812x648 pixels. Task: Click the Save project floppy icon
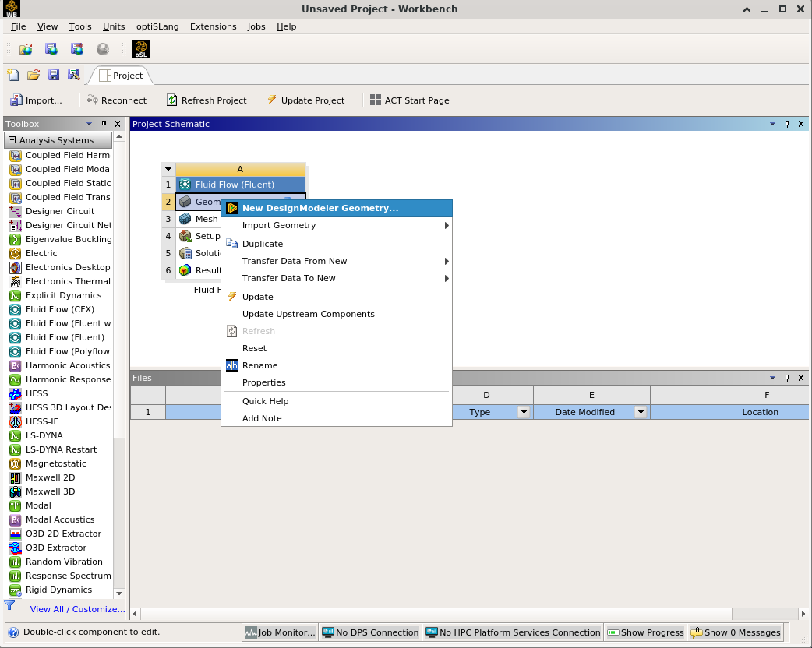click(54, 76)
